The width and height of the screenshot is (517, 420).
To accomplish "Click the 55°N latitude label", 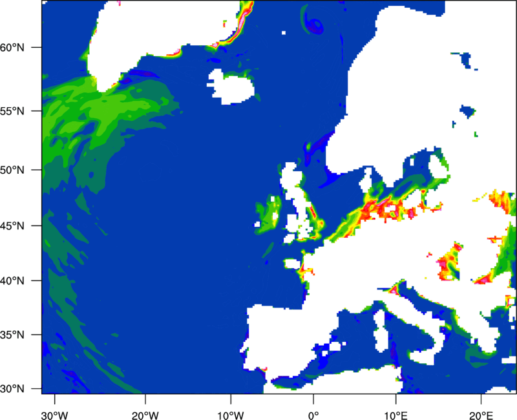I will 12,111.
